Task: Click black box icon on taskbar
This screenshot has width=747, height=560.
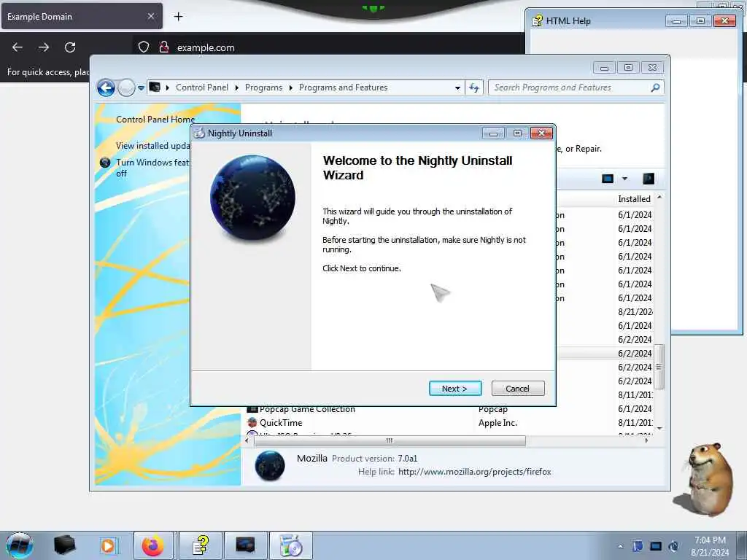Action: 64,545
